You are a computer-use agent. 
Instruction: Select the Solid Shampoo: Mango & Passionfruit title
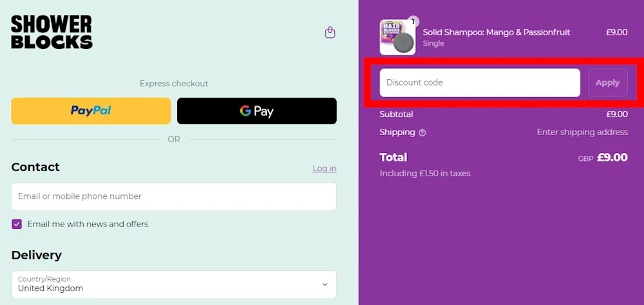tap(497, 32)
